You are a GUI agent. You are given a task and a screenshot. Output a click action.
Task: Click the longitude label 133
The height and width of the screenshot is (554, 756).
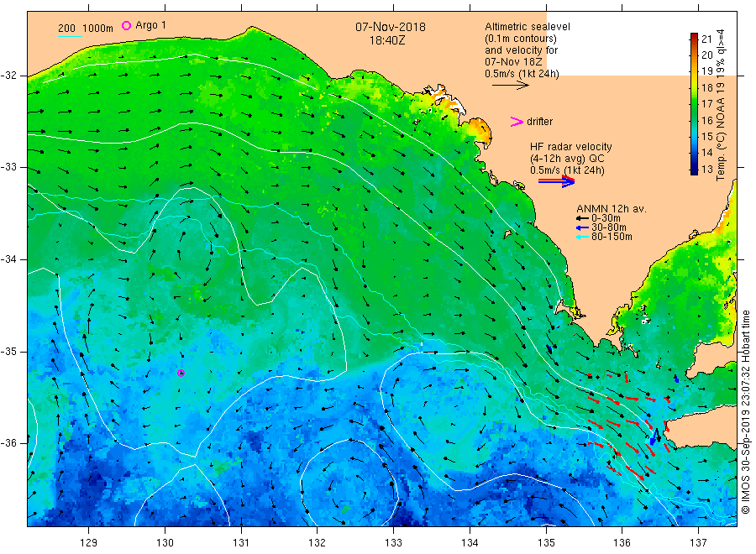pos(393,543)
